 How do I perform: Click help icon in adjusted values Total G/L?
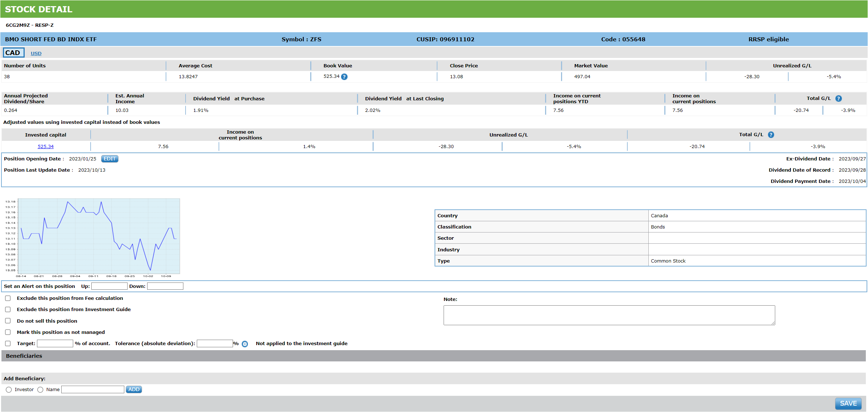pos(771,135)
